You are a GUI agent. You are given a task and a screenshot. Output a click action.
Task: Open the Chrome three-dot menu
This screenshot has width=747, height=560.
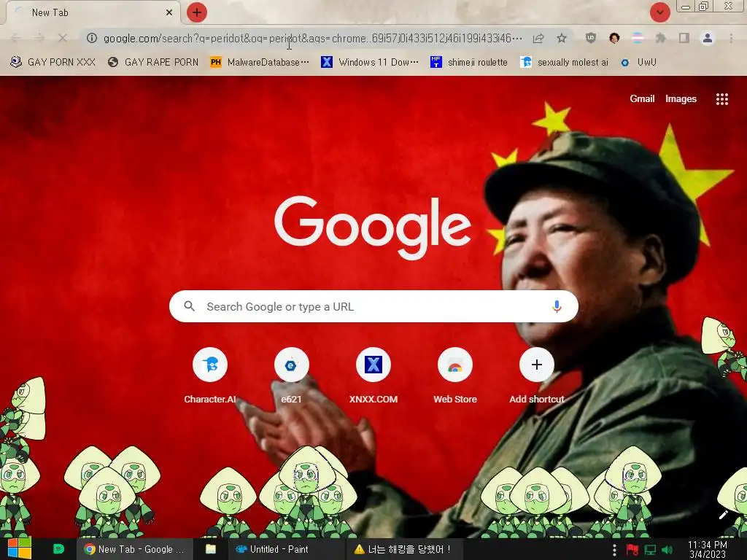pos(731,38)
